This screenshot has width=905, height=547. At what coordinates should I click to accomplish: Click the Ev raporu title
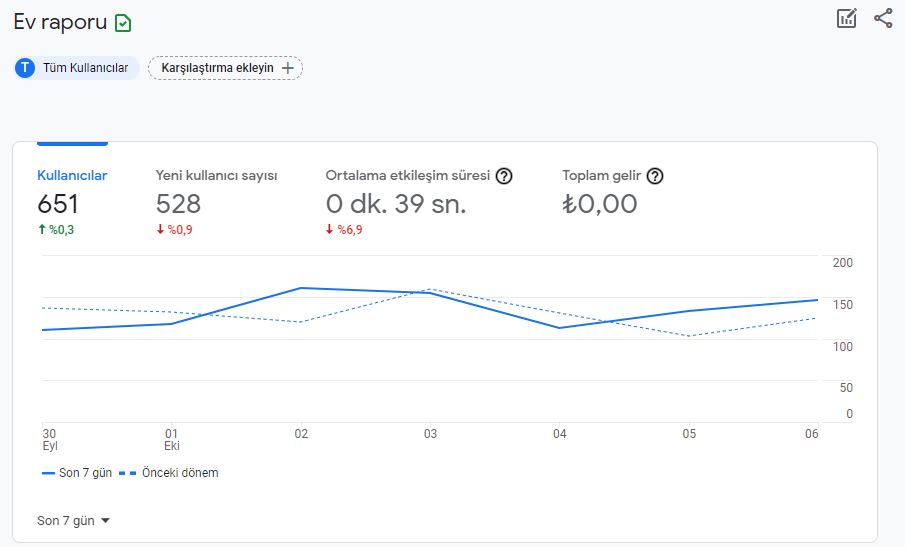(60, 22)
